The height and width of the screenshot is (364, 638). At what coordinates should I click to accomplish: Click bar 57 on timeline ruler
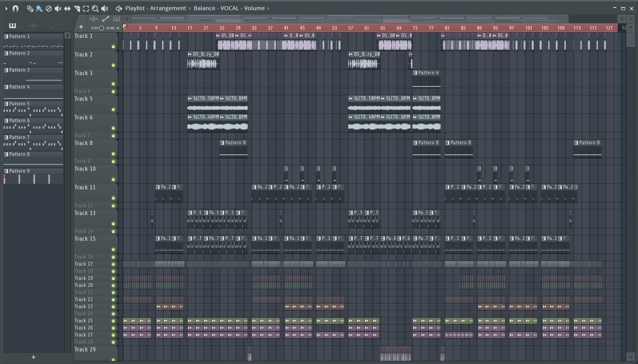[x=350, y=28]
